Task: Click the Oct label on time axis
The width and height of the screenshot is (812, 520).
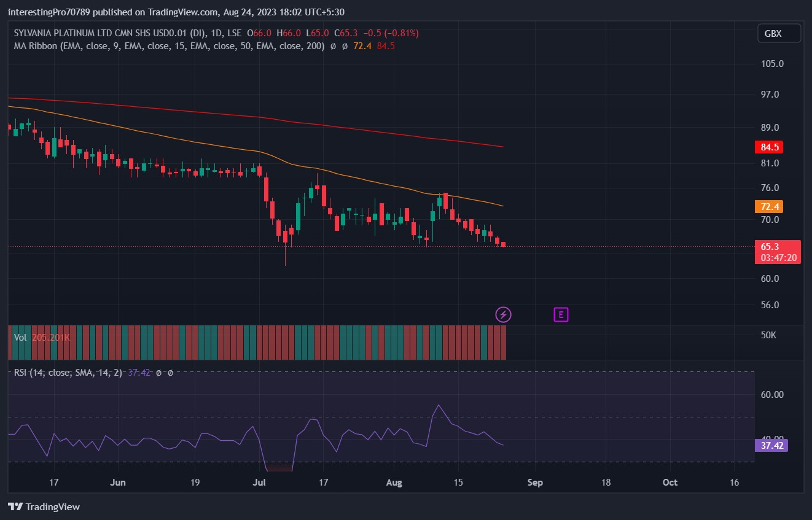Action: coord(670,483)
